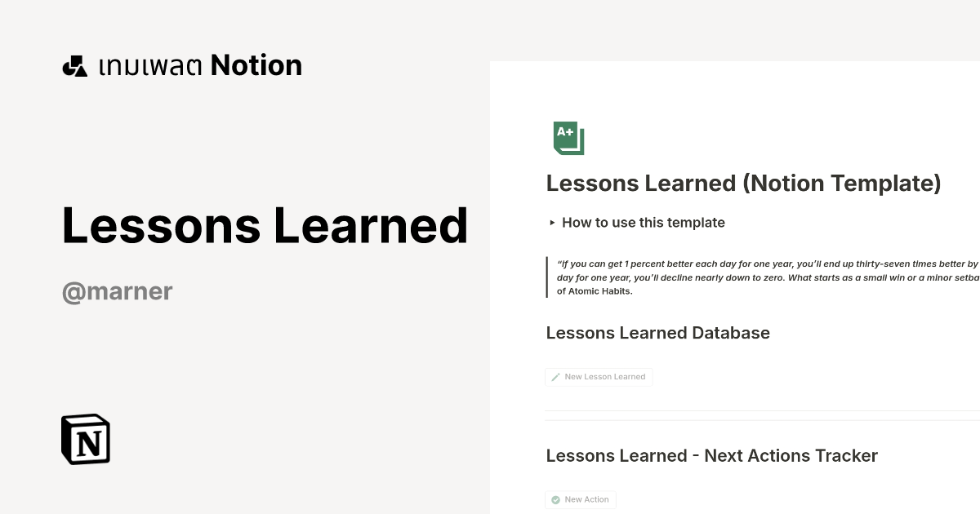
Task: Click the large Lessons Learned cover title
Action: tap(264, 226)
